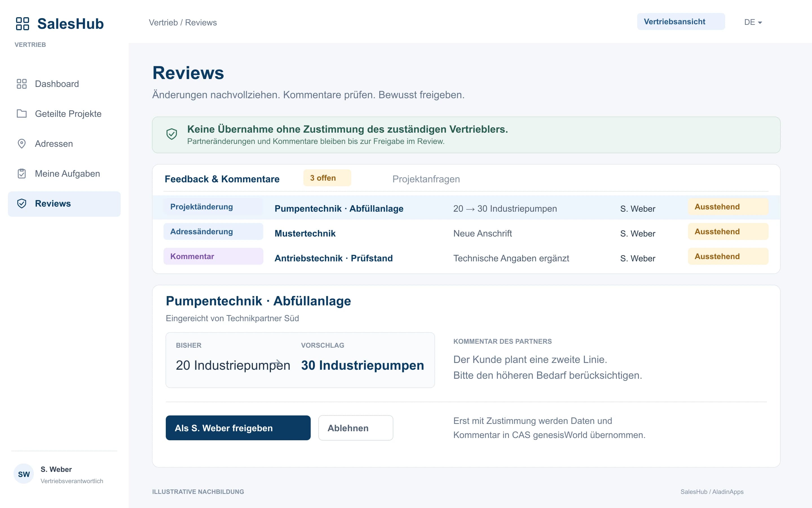Open the Adressen section
The width and height of the screenshot is (812, 508).
click(x=64, y=143)
